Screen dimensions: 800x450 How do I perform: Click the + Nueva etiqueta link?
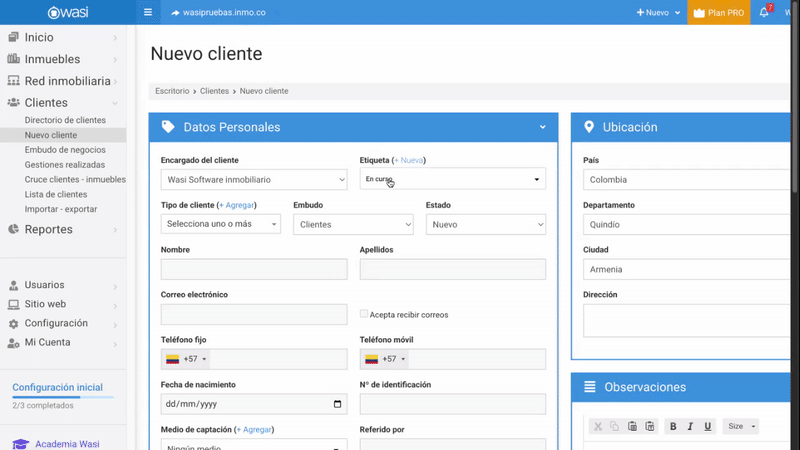(409, 160)
